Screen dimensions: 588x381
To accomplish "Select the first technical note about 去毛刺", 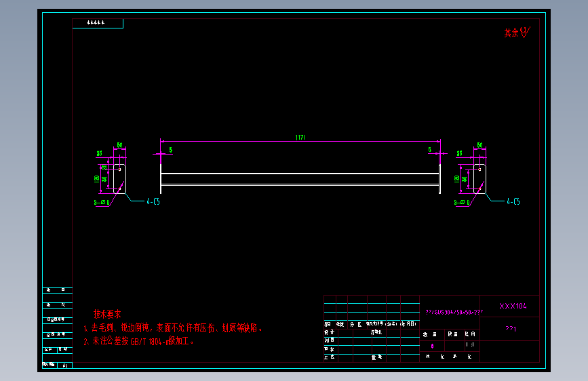I will pos(172,327).
